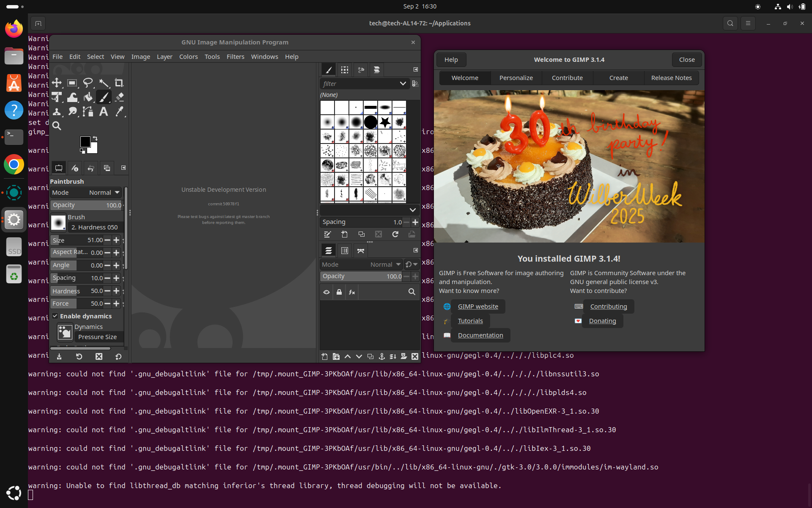Viewport: 812px width, 508px height.
Task: Open the GIMP website link
Action: click(478, 306)
